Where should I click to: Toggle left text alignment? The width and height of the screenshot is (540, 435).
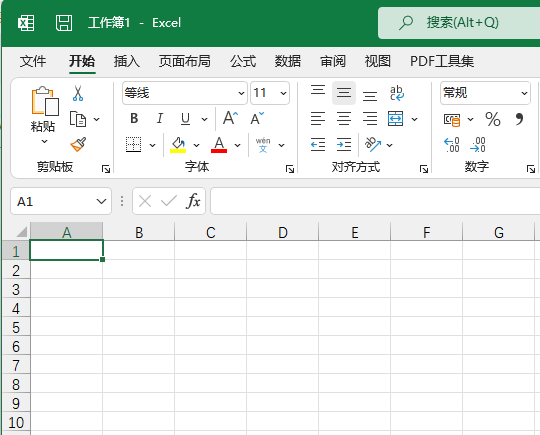point(318,119)
